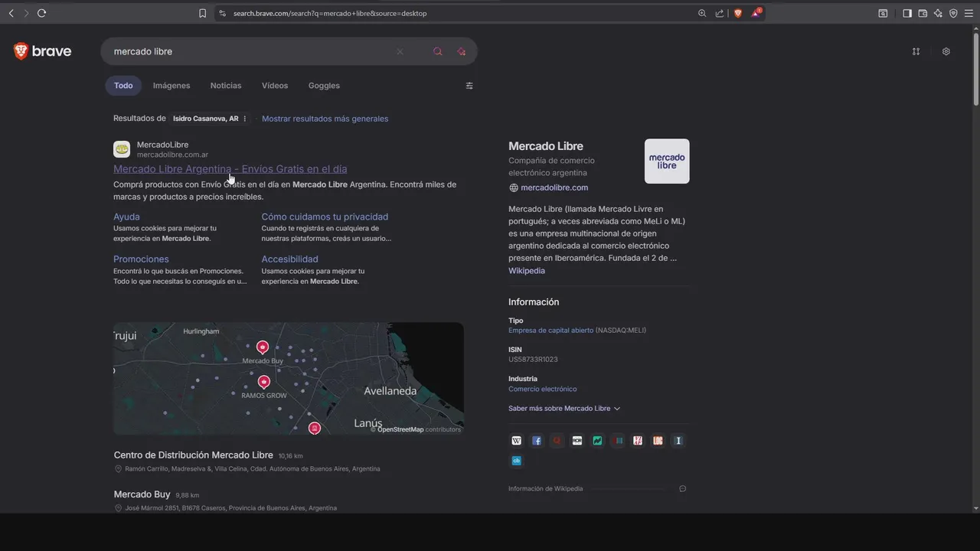Open the Crunchbase cb profile icon

click(x=517, y=461)
